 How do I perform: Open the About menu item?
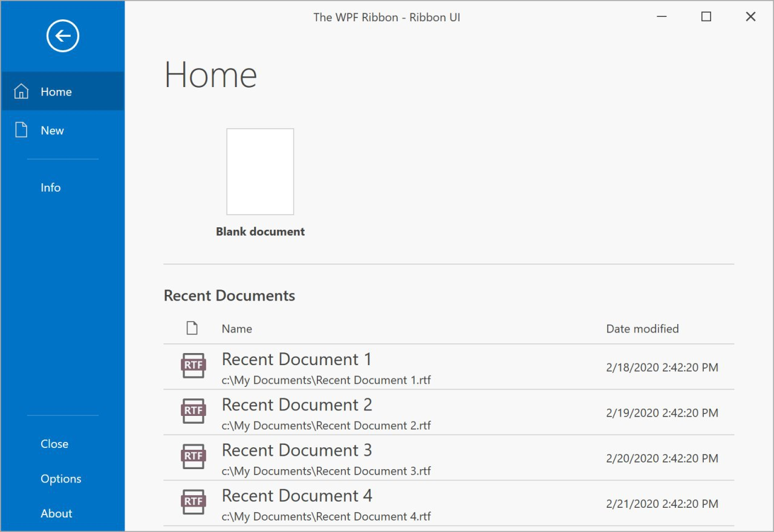[56, 513]
